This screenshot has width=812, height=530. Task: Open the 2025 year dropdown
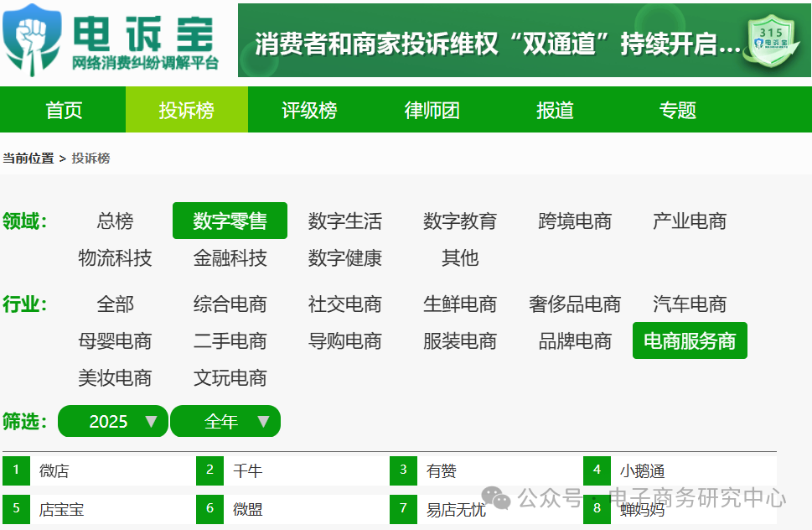(x=112, y=421)
